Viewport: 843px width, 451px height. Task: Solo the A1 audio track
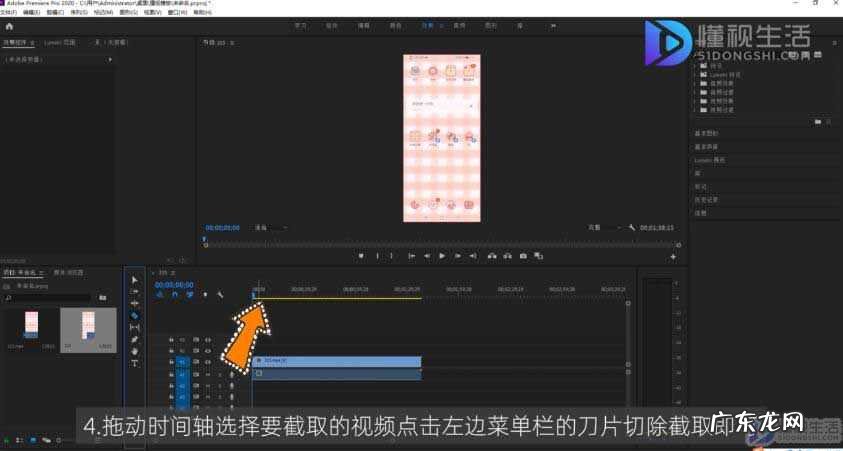pyautogui.click(x=220, y=374)
